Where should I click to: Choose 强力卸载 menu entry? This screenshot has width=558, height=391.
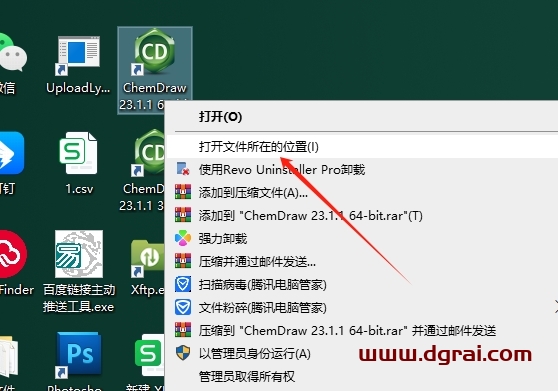[x=362, y=238]
